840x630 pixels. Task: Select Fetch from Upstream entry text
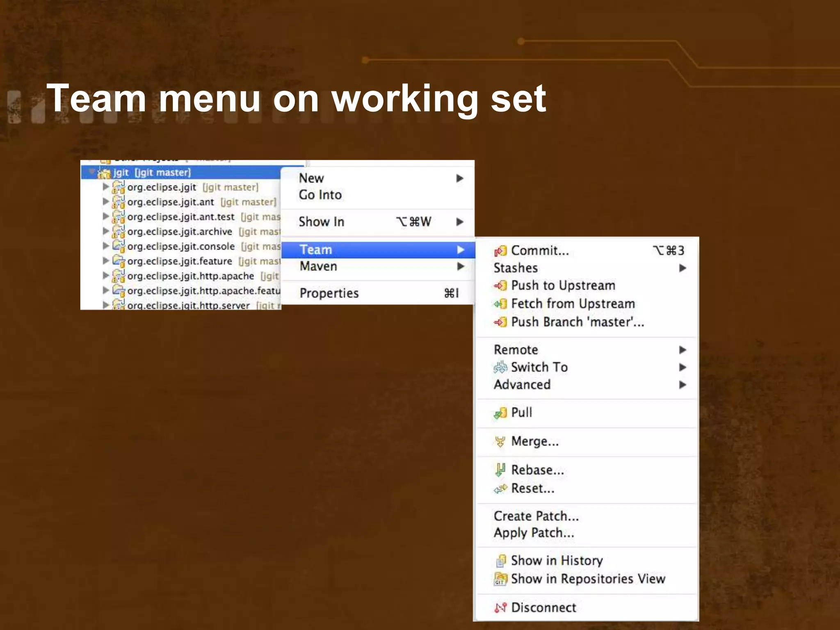tap(573, 304)
